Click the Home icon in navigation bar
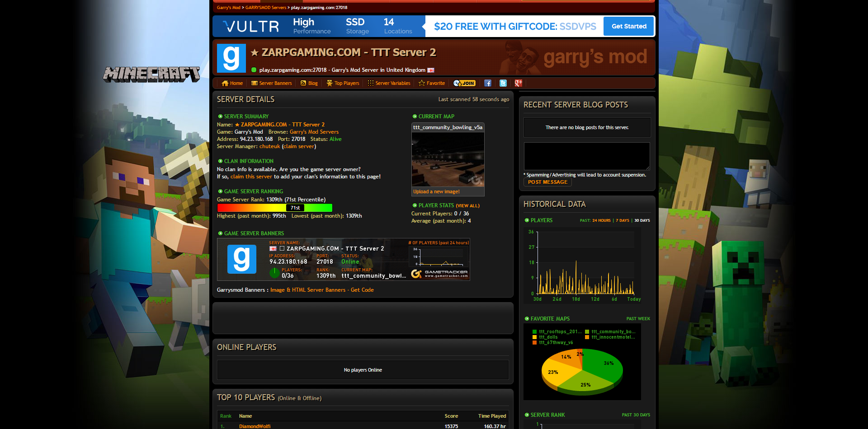 [225, 83]
